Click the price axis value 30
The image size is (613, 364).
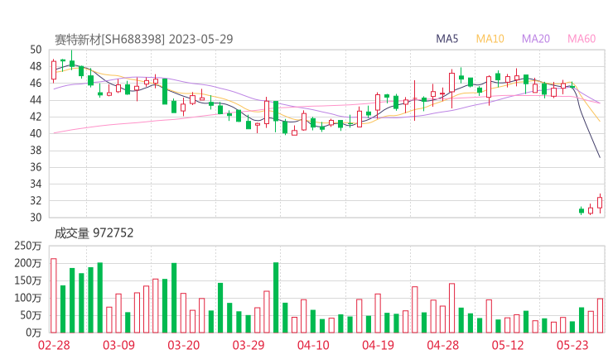(x=36, y=218)
